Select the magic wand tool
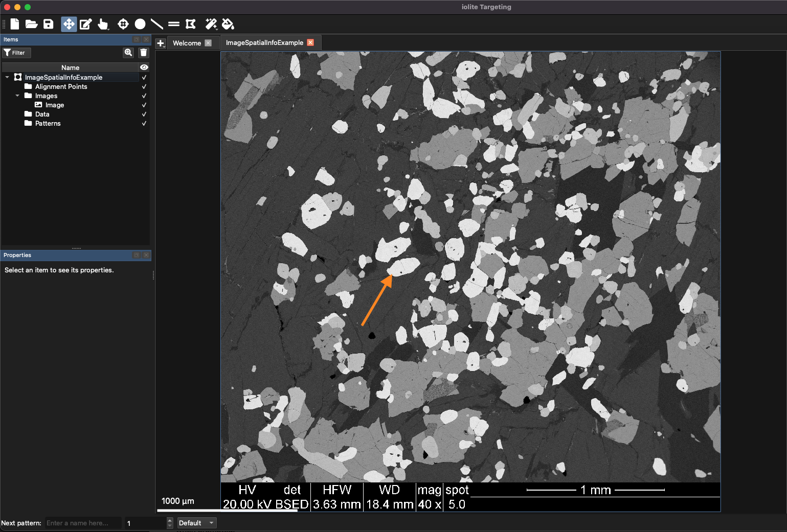The image size is (787, 532). pyautogui.click(x=211, y=24)
